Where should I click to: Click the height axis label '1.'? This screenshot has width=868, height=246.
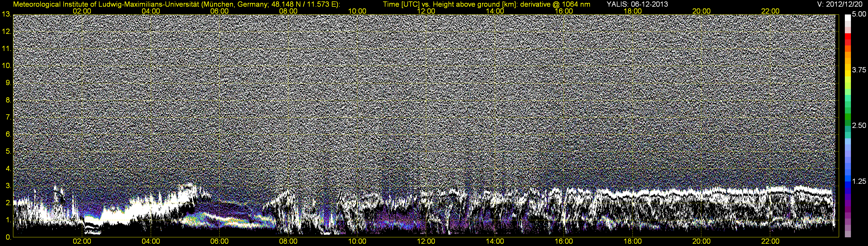tap(8, 220)
